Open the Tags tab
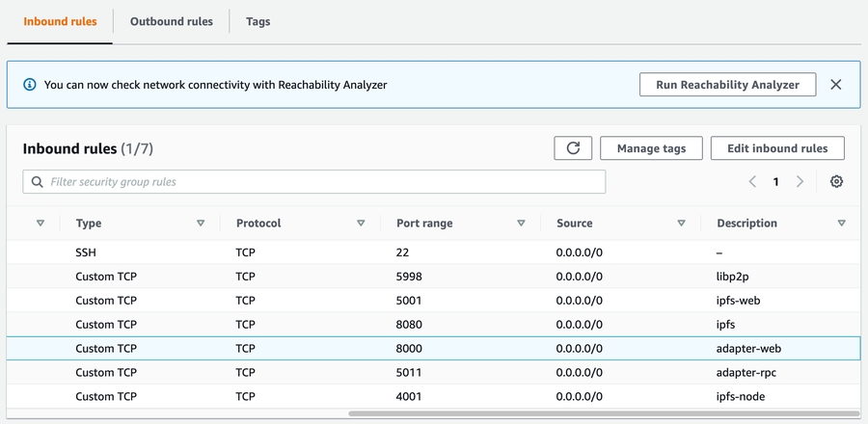This screenshot has height=424, width=868. click(x=258, y=21)
